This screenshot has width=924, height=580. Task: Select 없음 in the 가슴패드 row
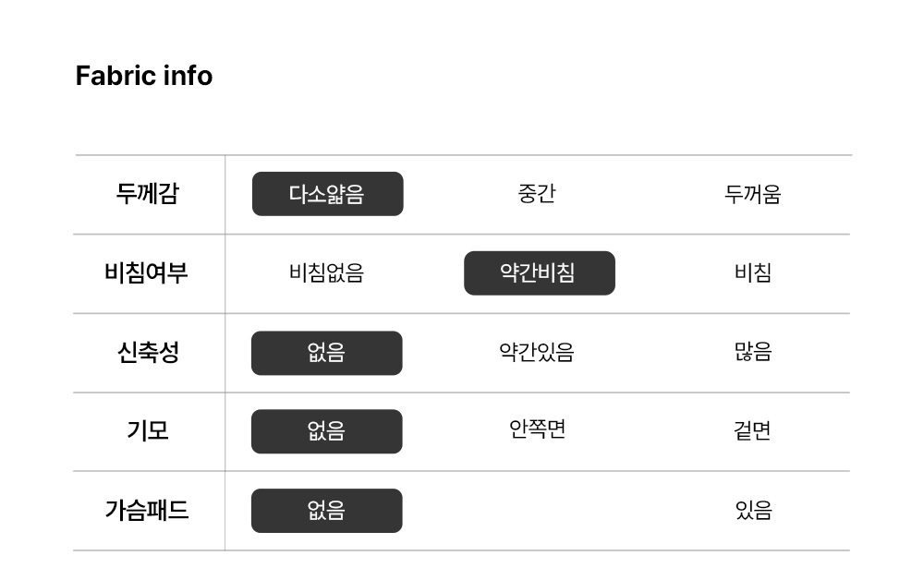pos(326,511)
